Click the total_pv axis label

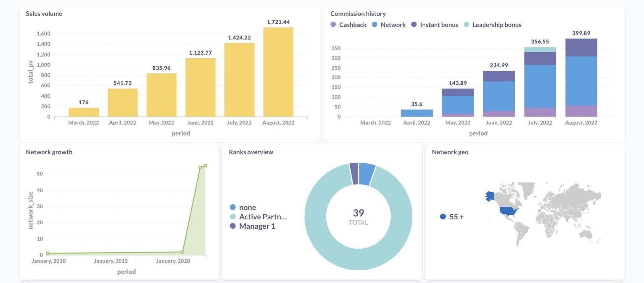(x=31, y=72)
